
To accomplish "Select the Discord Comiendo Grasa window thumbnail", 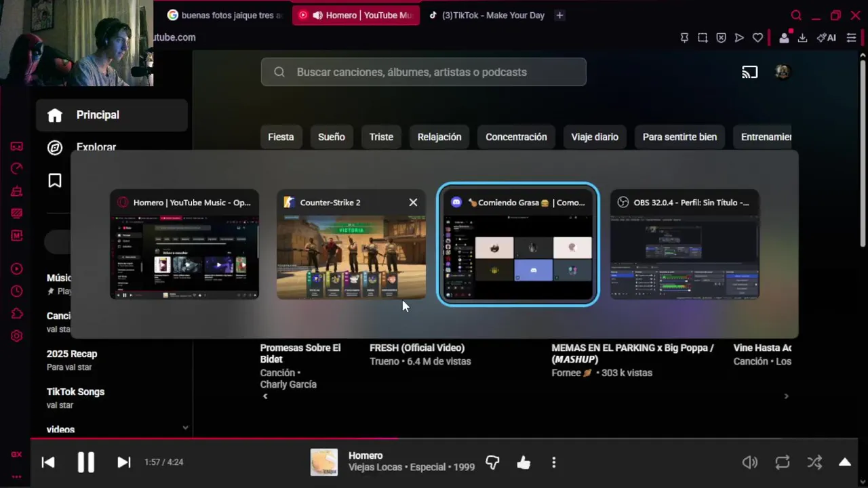I will click(518, 245).
